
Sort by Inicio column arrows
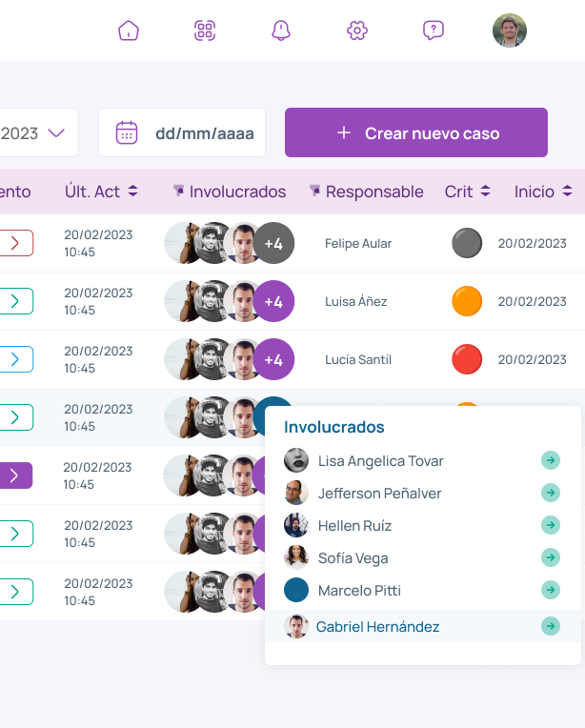click(x=567, y=192)
